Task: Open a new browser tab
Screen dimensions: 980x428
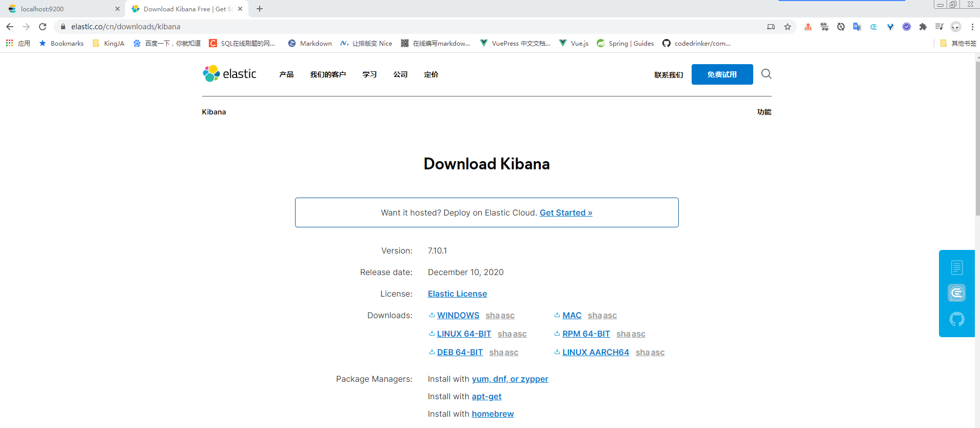Action: coord(260,9)
